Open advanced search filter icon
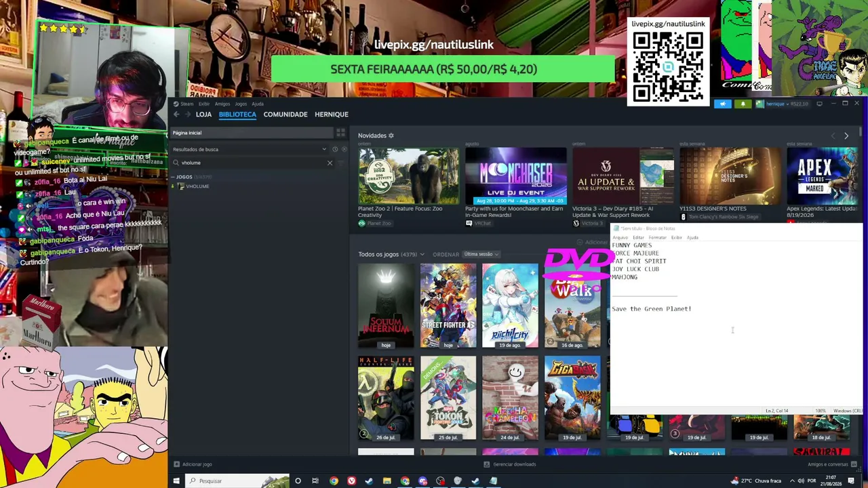 pyautogui.click(x=340, y=163)
